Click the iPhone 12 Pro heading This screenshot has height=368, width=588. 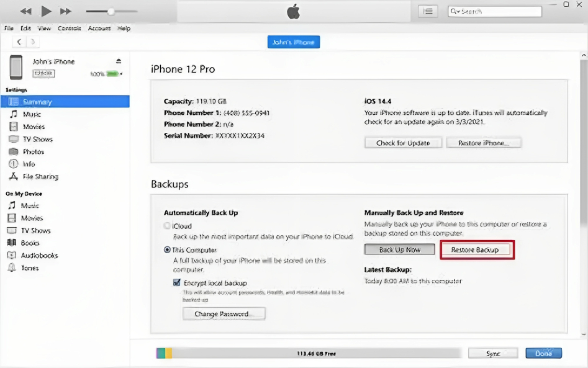point(183,69)
